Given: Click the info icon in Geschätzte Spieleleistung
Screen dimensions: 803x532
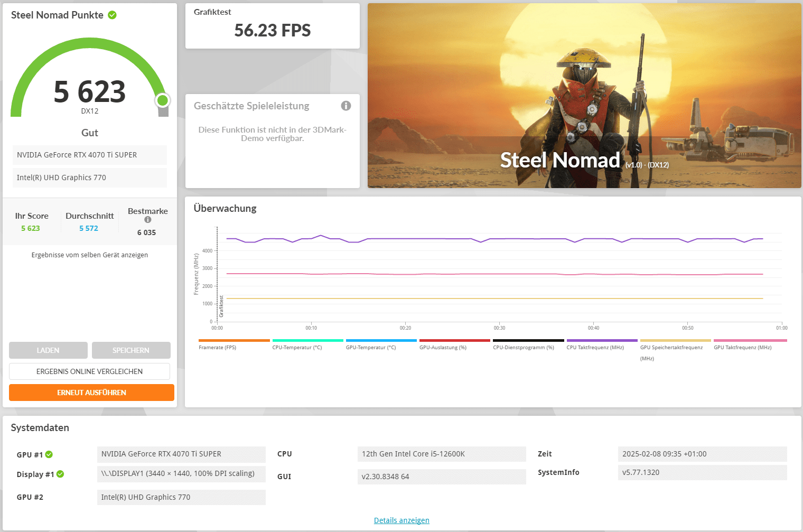Looking at the screenshot, I should [346, 106].
